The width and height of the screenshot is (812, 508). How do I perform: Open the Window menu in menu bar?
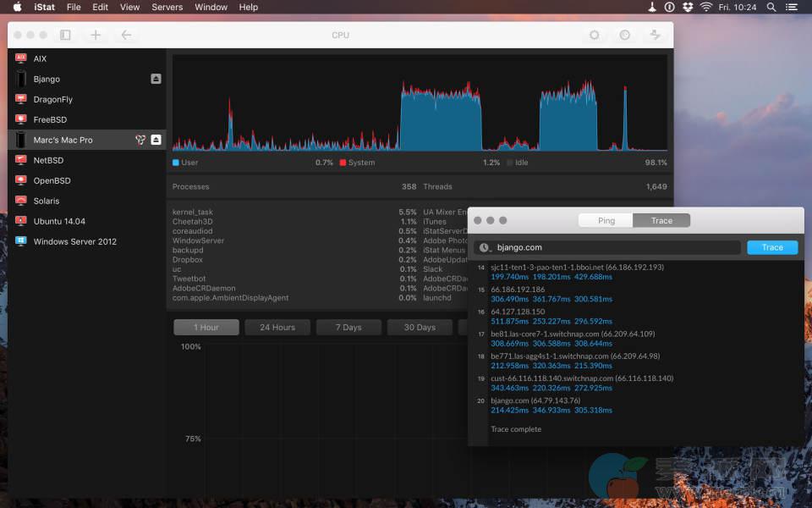(211, 7)
